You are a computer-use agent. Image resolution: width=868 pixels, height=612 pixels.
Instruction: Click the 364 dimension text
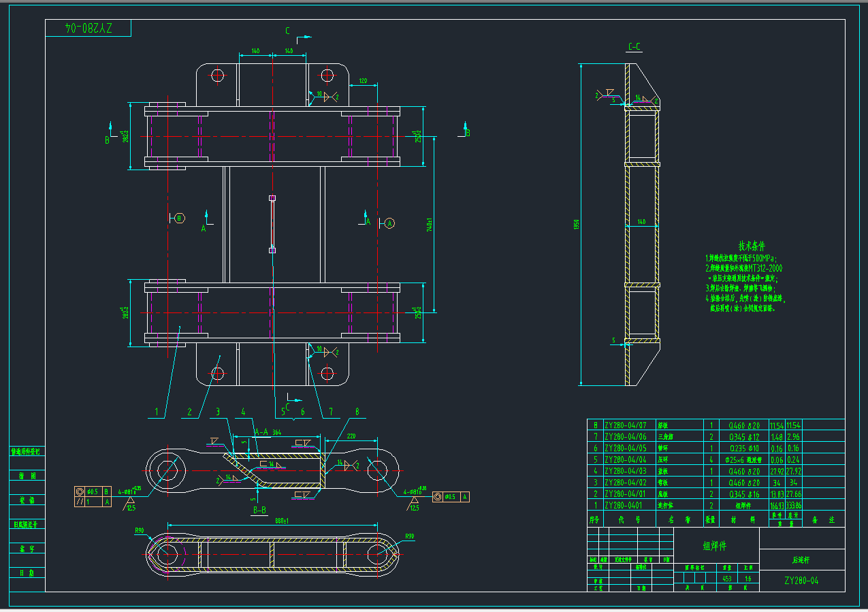[276, 432]
